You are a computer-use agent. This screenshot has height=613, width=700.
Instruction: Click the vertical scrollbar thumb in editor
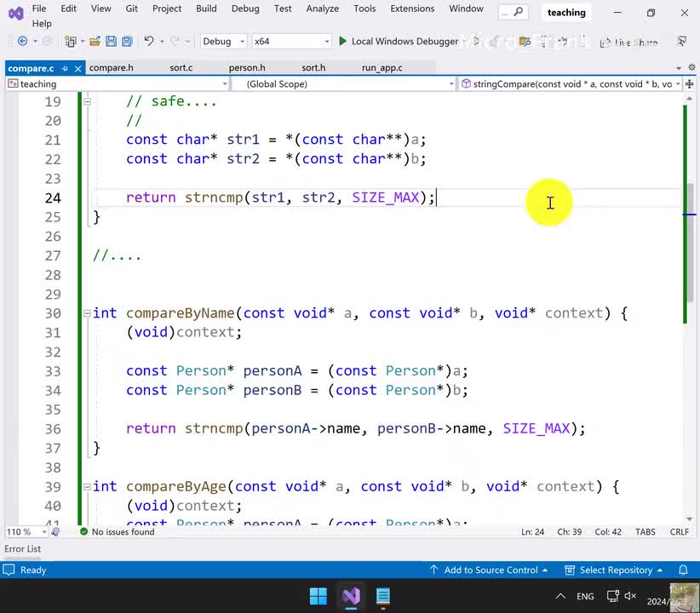tap(690, 243)
